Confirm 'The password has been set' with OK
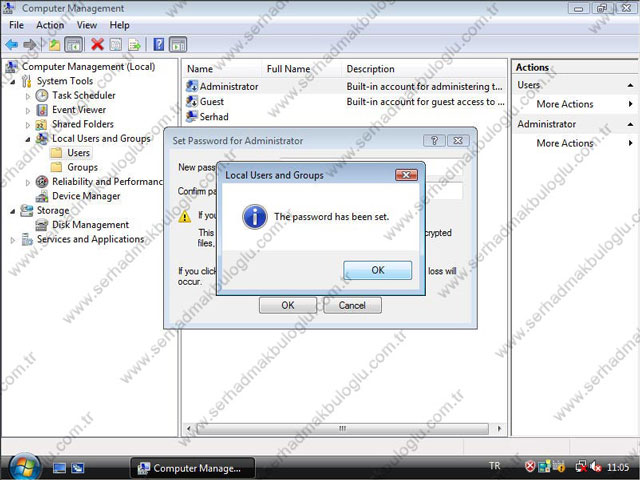 [x=378, y=270]
